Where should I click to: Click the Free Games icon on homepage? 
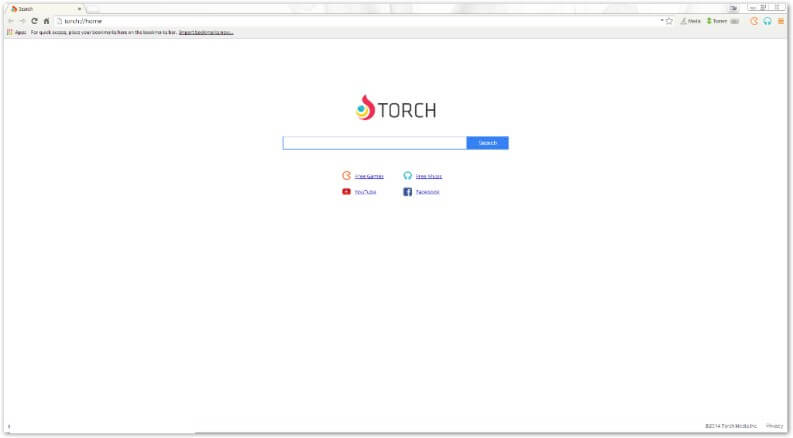(346, 176)
